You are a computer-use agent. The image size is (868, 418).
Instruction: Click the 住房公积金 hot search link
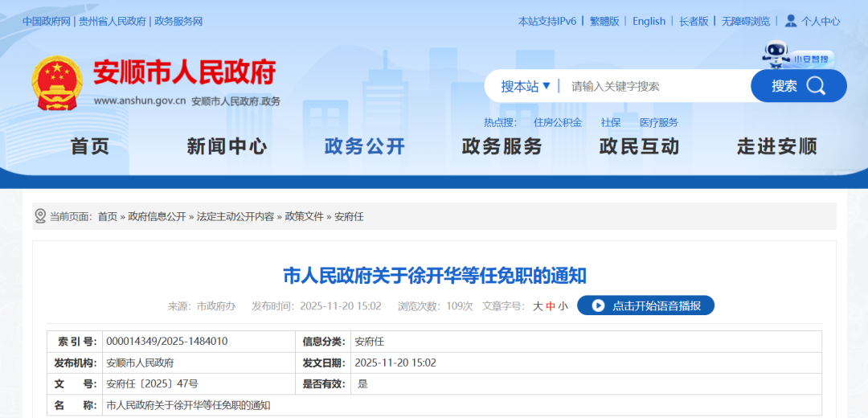click(x=557, y=122)
